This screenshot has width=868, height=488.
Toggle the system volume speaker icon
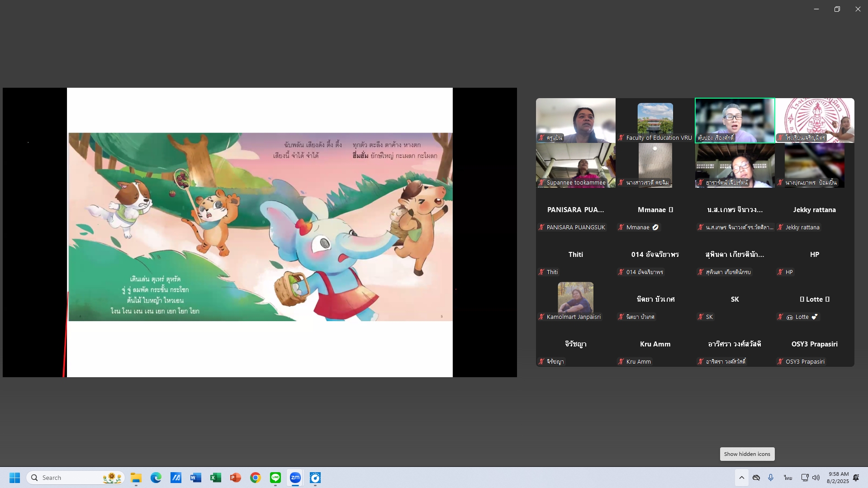click(x=816, y=478)
